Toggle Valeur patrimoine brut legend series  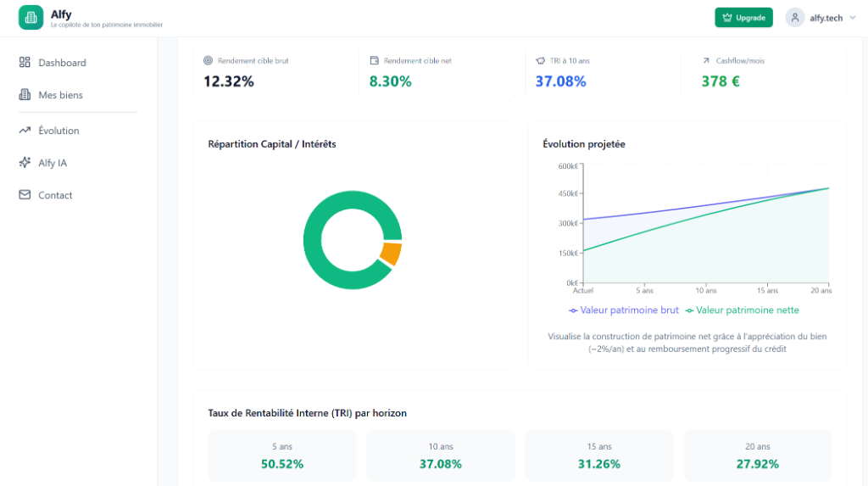pyautogui.click(x=623, y=310)
